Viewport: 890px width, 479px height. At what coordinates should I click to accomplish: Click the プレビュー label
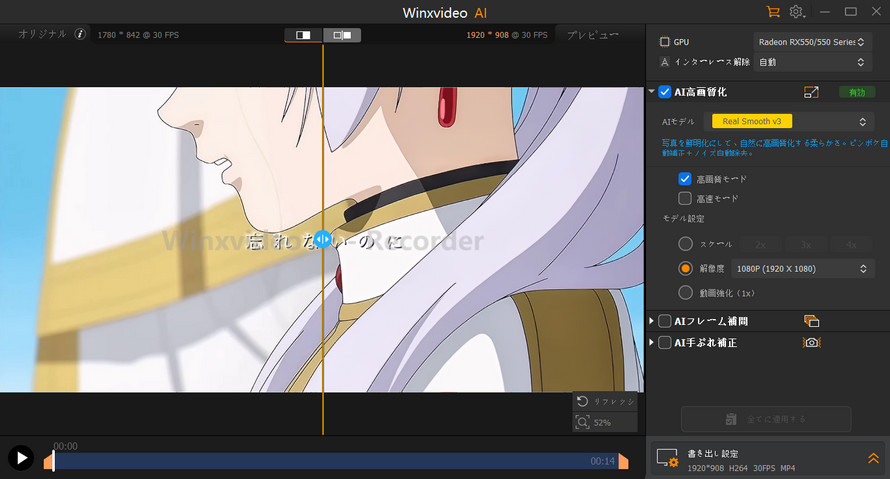click(593, 35)
